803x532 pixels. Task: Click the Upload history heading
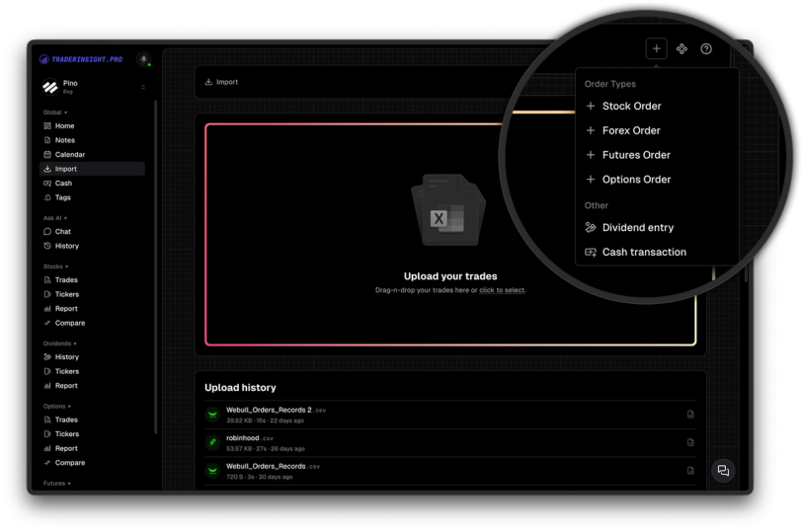point(240,388)
